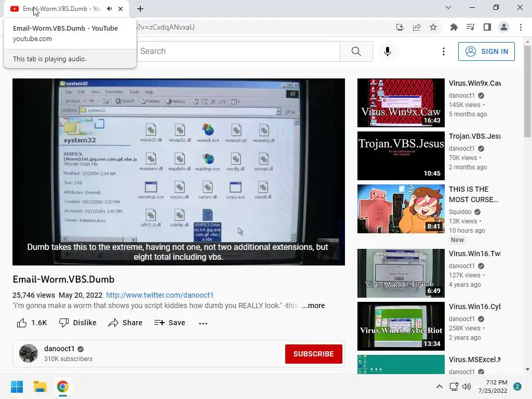Open a new browser tab
This screenshot has height=399, width=532.
pyautogui.click(x=140, y=9)
